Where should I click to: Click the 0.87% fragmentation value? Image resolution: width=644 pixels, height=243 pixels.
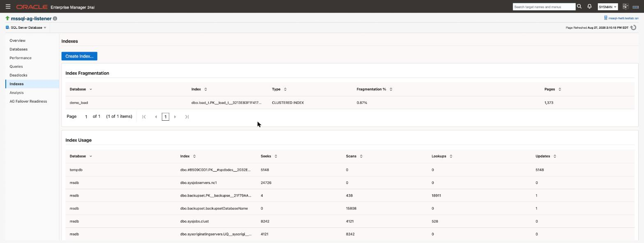tap(362, 103)
